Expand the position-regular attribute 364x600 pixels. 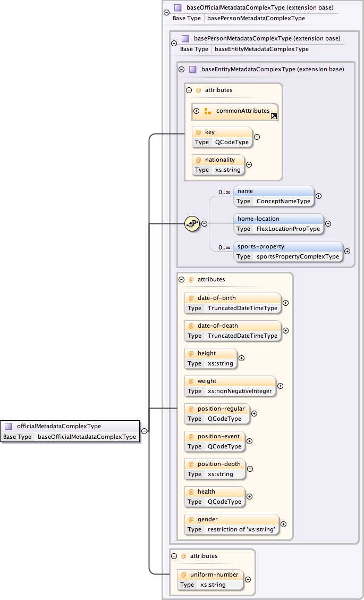[x=254, y=413]
